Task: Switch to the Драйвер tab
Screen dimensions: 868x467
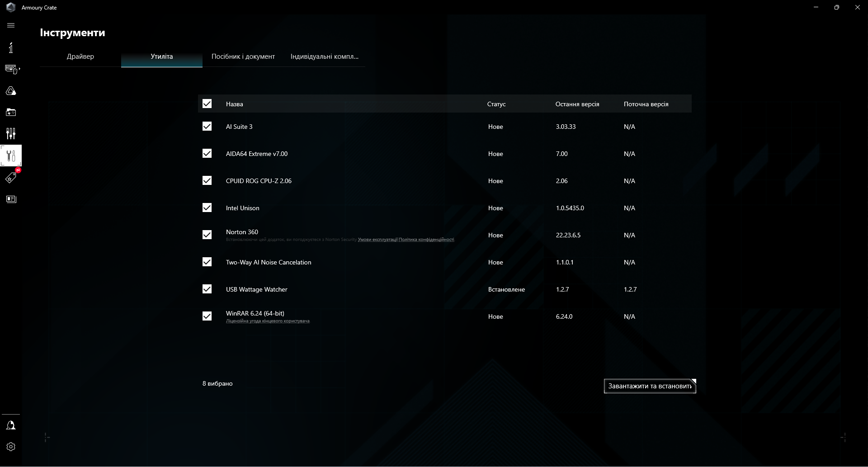Action: [80, 57]
